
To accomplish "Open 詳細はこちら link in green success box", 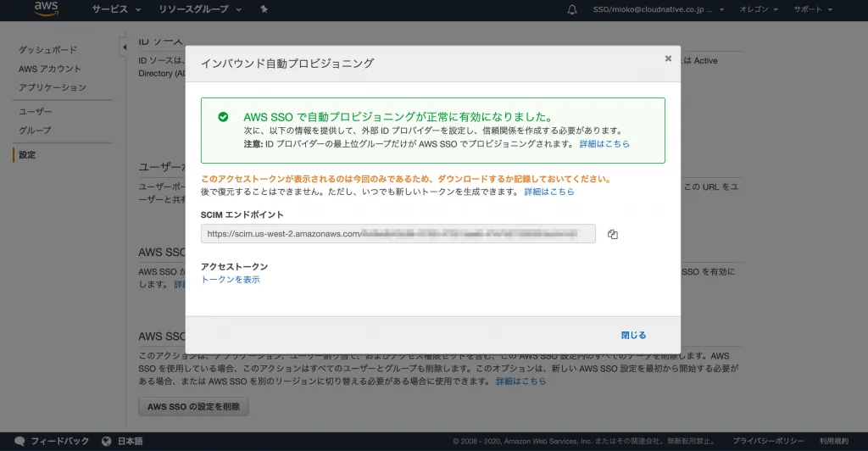I will point(604,144).
